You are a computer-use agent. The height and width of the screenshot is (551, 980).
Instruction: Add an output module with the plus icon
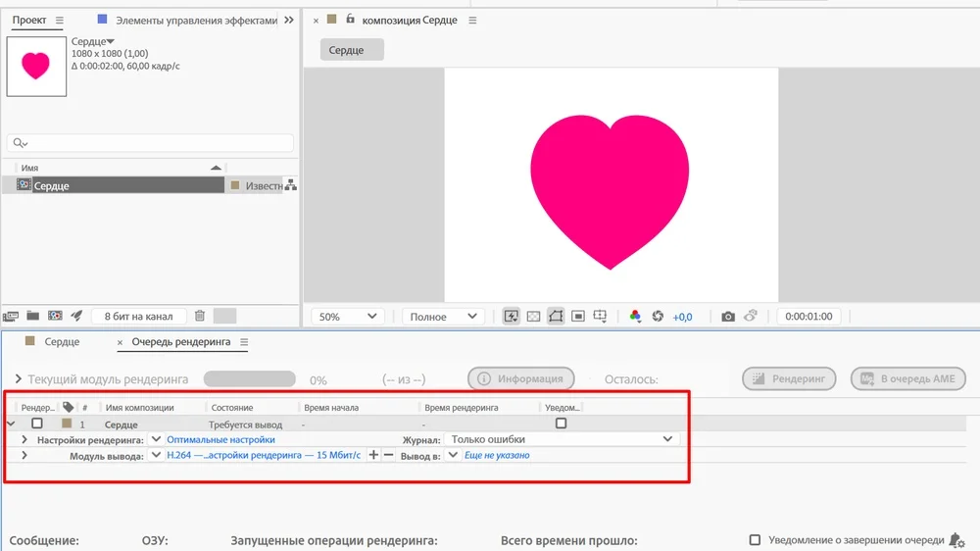click(x=373, y=455)
